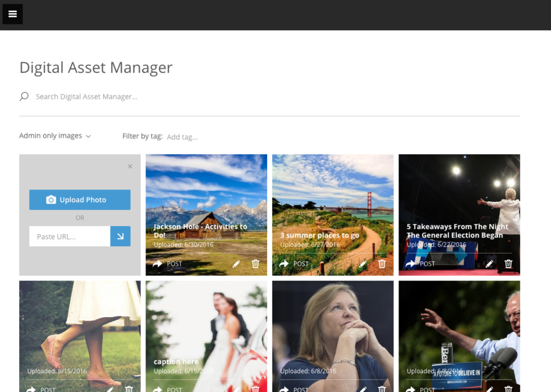Post the 3 summer places image
Screen dimensions: 551x392
[294, 264]
